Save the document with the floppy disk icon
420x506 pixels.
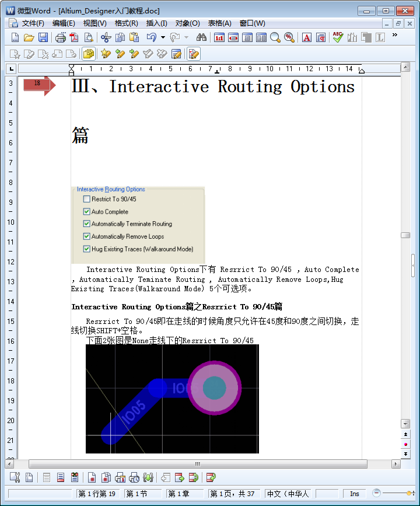point(43,37)
